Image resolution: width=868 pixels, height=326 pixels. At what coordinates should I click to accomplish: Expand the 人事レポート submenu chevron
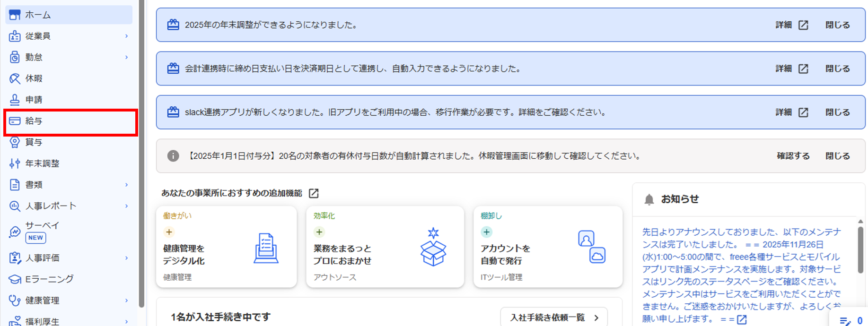126,206
